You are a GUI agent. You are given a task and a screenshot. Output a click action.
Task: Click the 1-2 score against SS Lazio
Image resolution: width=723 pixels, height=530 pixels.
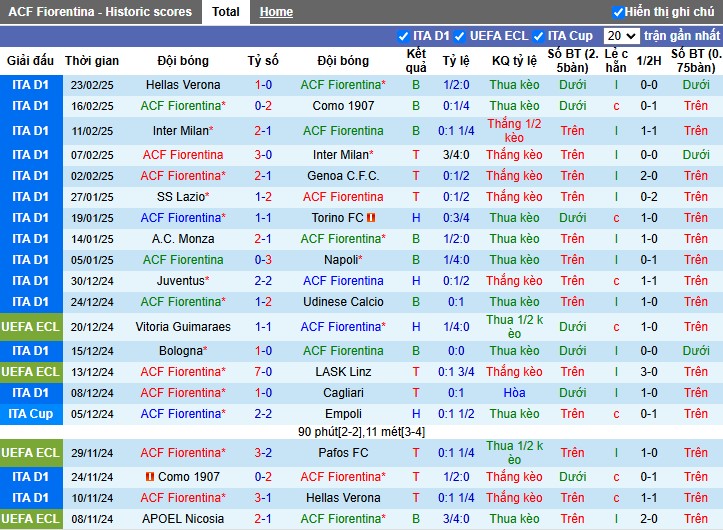point(263,197)
